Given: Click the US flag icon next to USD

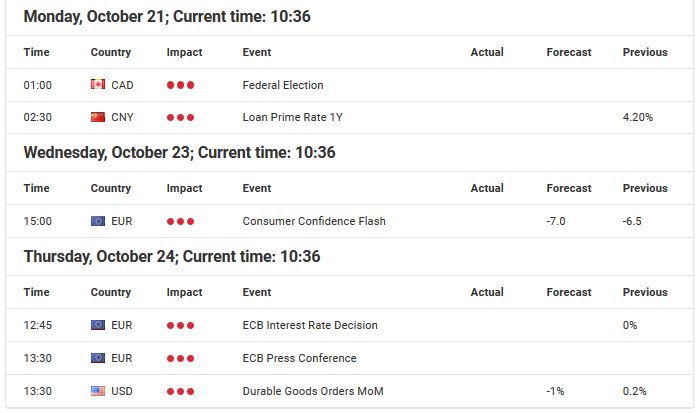Looking at the screenshot, I should (98, 391).
